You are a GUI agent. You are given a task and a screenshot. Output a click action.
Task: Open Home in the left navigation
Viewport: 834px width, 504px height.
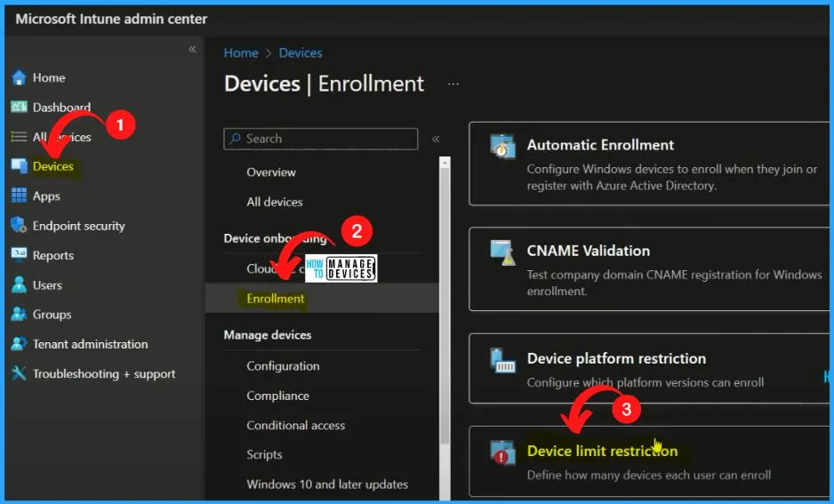[x=49, y=77]
